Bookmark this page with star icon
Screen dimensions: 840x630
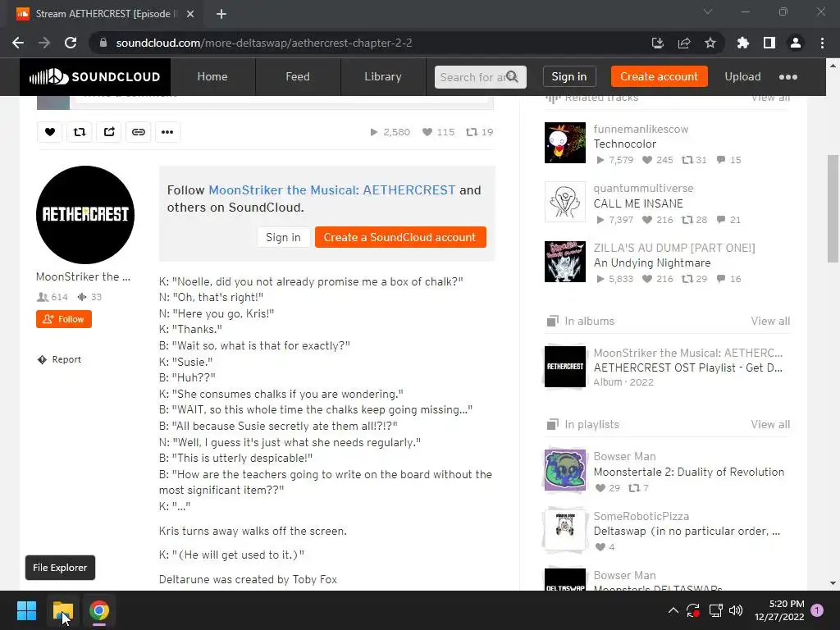click(710, 43)
